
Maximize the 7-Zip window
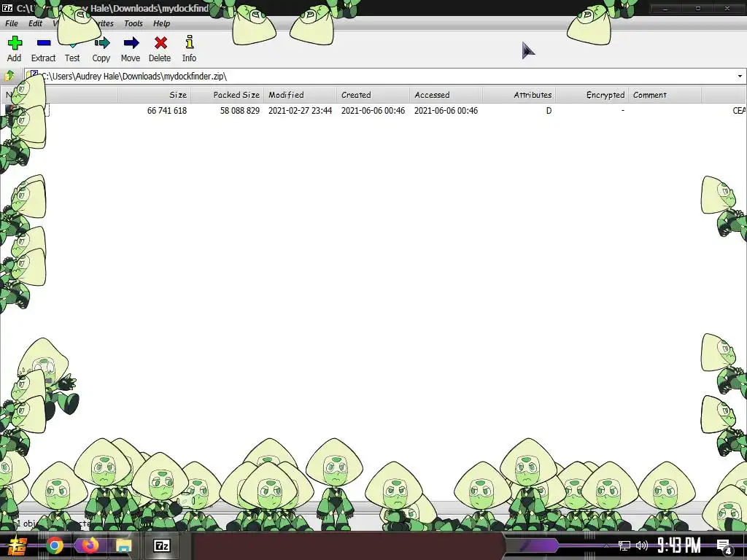(698, 9)
